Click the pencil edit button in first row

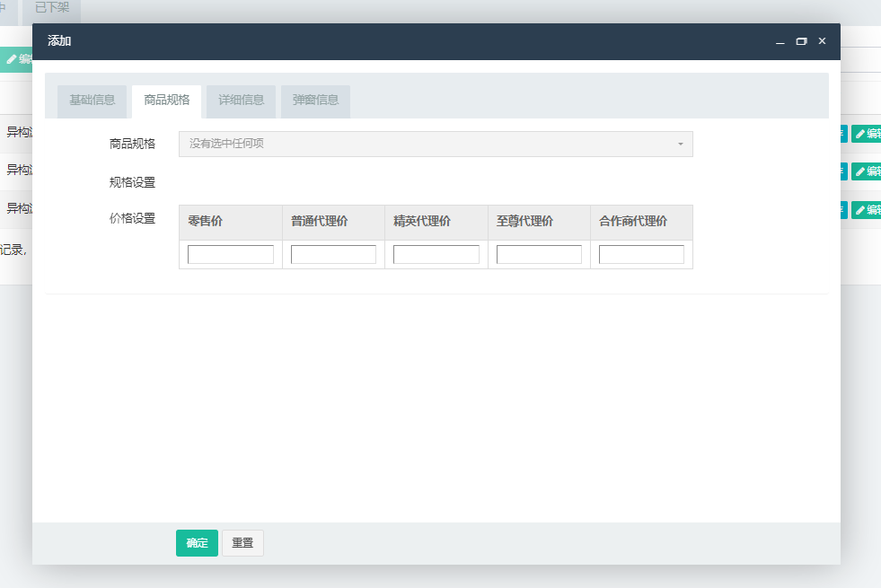pyautogui.click(x=866, y=134)
